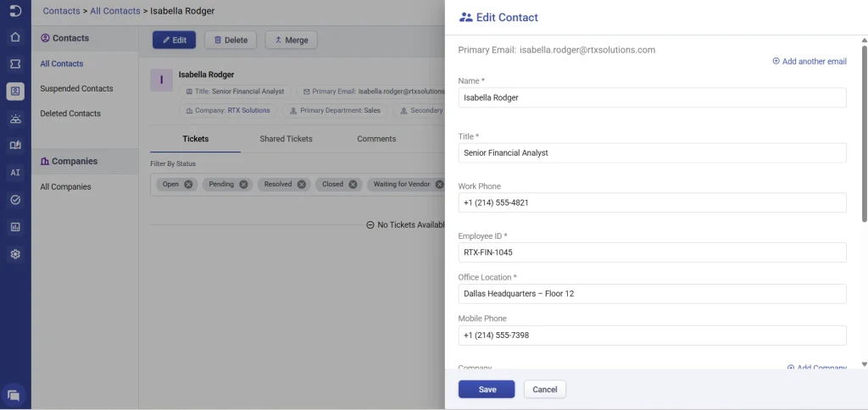Open the AI icon in sidebar
This screenshot has height=410, width=868.
point(15,173)
